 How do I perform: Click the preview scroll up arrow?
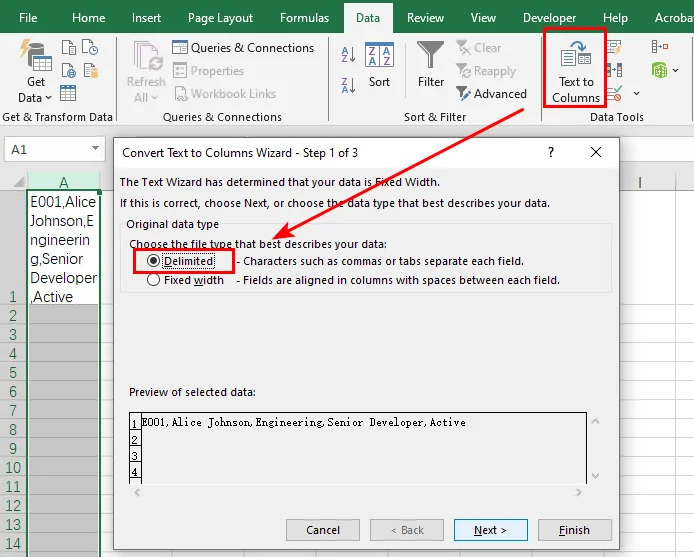point(595,422)
